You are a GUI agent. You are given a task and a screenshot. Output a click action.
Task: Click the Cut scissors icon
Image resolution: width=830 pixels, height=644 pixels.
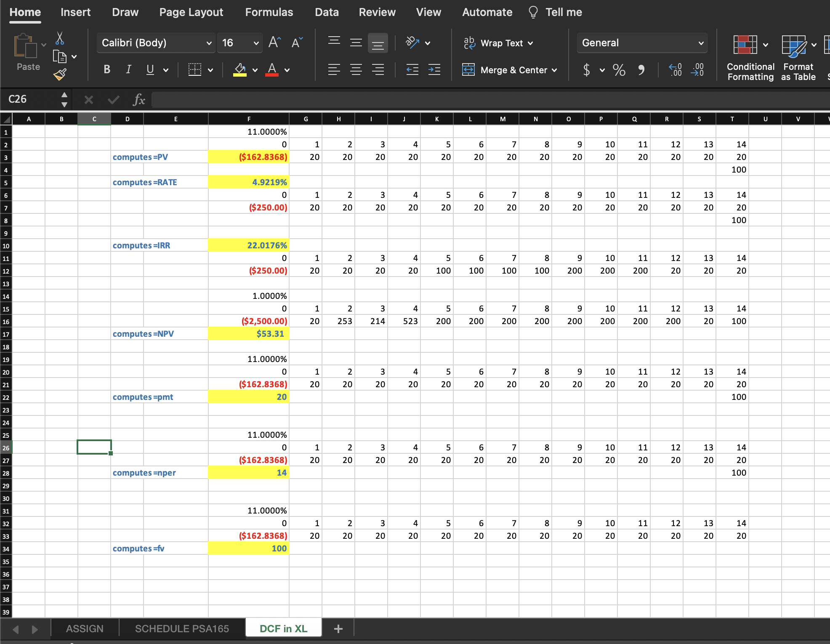point(60,38)
